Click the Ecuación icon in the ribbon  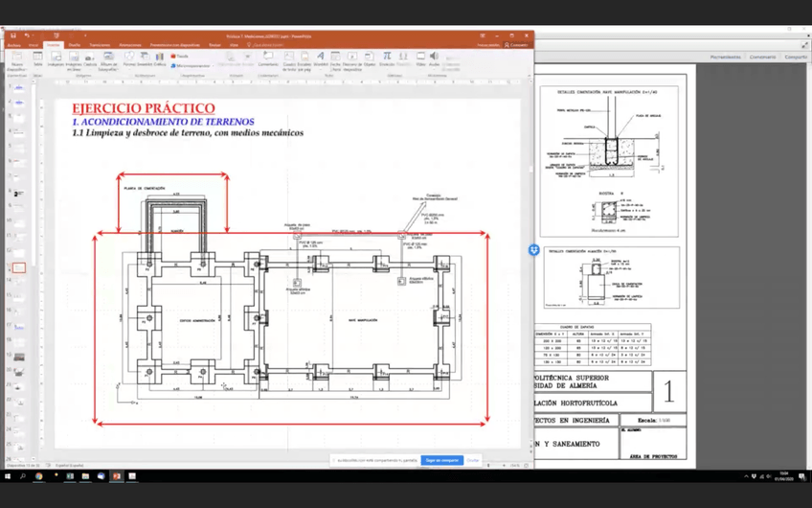click(388, 58)
